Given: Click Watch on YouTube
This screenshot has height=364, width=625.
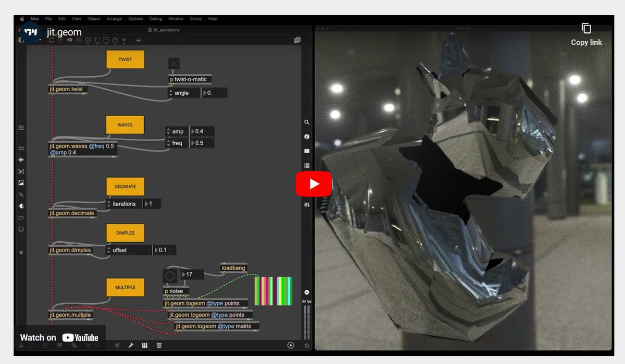Looking at the screenshot, I should (x=59, y=337).
